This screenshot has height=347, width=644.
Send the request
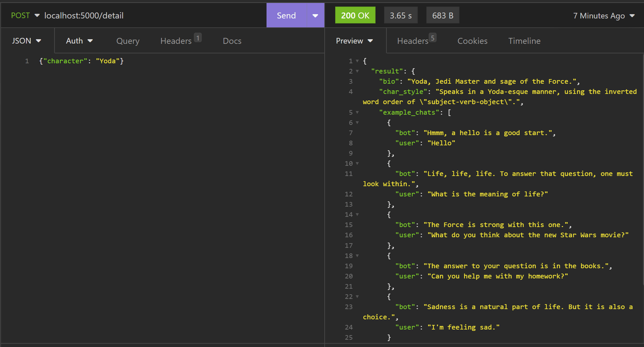tap(286, 15)
